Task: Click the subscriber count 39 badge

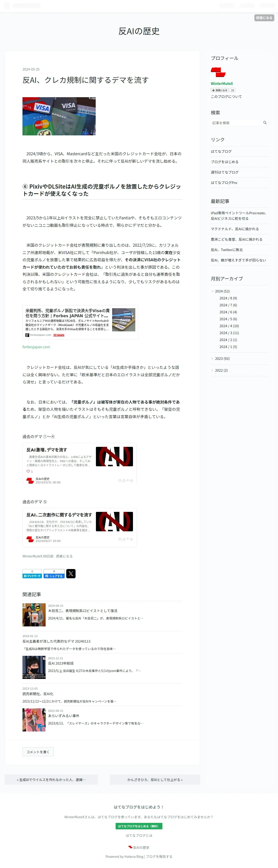Action: pyautogui.click(x=232, y=90)
